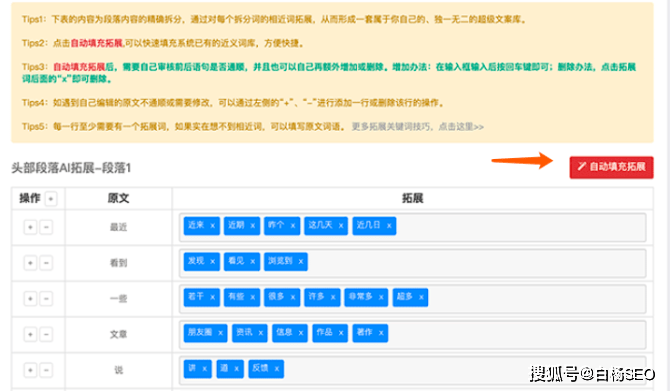The width and height of the screenshot is (670, 391).
Task: Remove the 有些 tag via its x
Action: click(x=253, y=297)
